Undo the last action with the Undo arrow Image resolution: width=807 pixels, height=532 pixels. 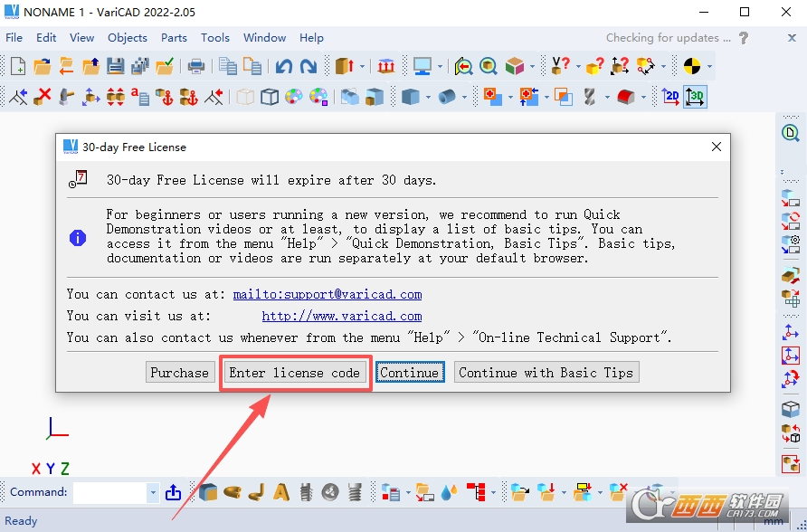[283, 66]
